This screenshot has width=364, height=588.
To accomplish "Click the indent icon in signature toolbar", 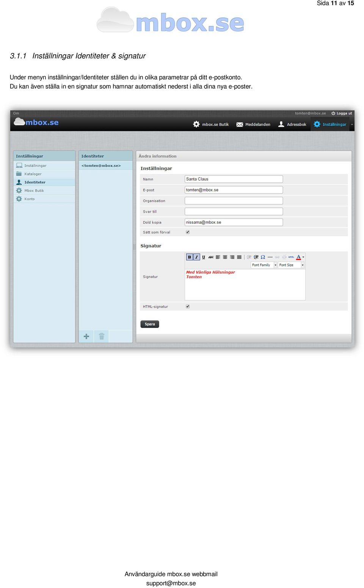I will point(256,257).
